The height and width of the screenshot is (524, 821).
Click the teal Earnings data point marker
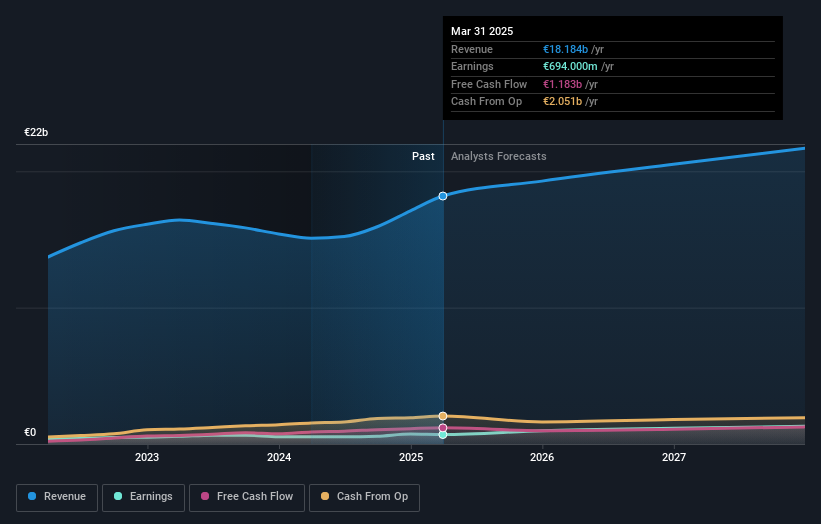click(443, 434)
